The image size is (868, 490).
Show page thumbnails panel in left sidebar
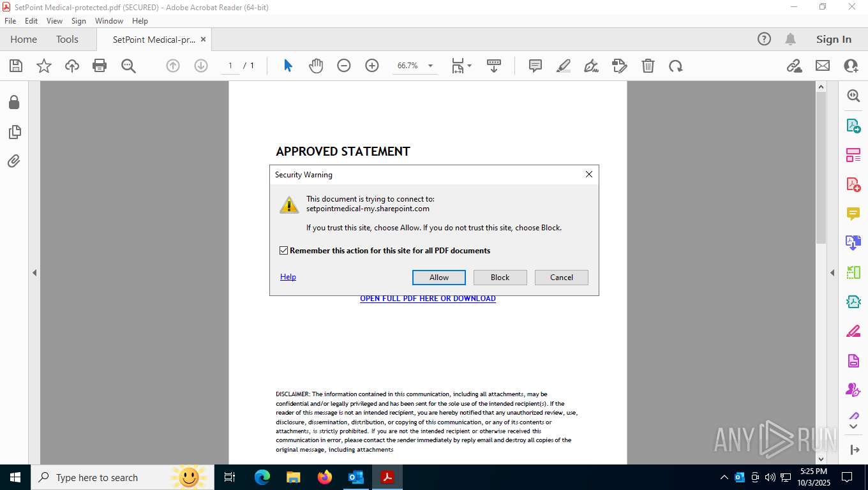[14, 132]
